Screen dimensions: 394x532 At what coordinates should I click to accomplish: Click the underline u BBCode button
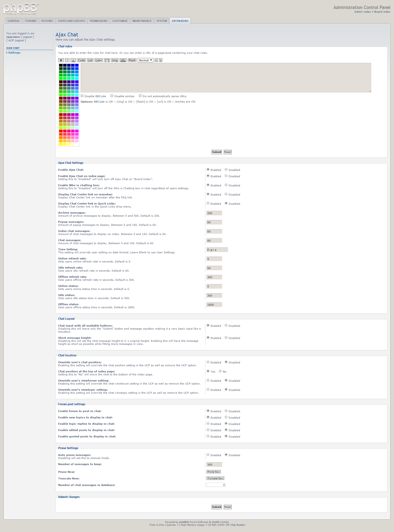click(x=73, y=60)
